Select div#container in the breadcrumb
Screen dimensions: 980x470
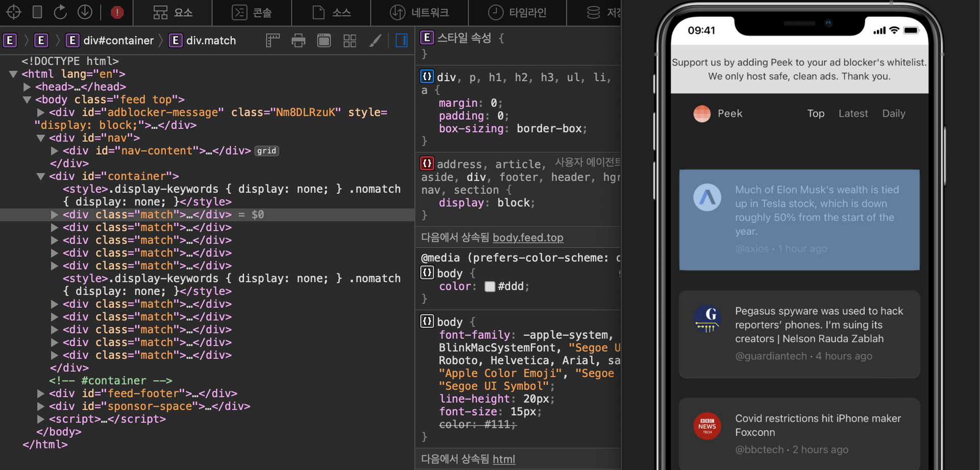[x=110, y=40]
